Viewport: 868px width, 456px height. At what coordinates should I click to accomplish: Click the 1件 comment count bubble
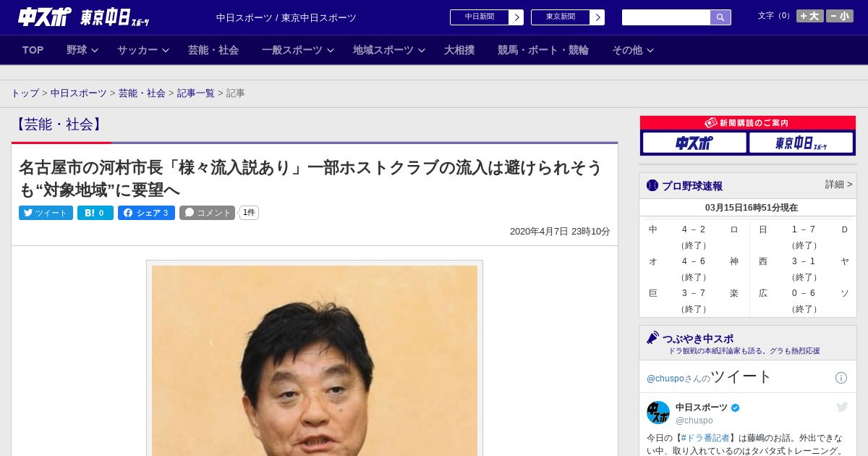(x=249, y=213)
